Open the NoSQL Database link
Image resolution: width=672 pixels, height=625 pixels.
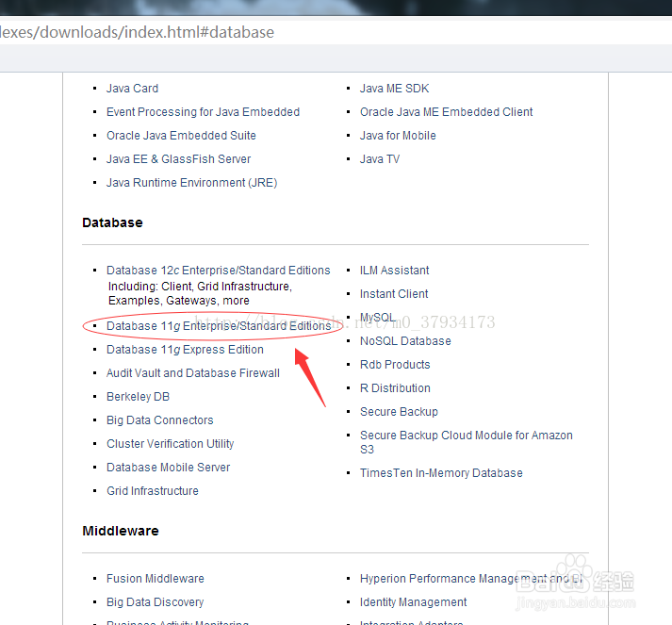(405, 341)
